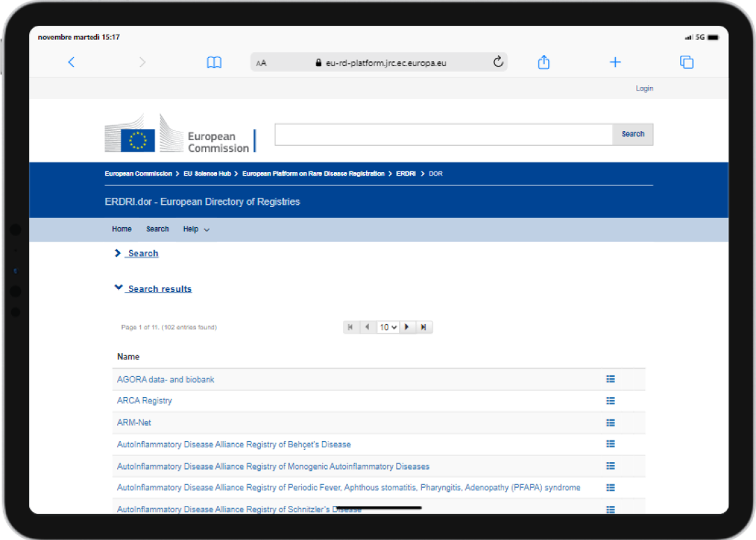The height and width of the screenshot is (540, 756).
Task: Open the rows-per-page dropdown showing 10
Action: point(388,327)
